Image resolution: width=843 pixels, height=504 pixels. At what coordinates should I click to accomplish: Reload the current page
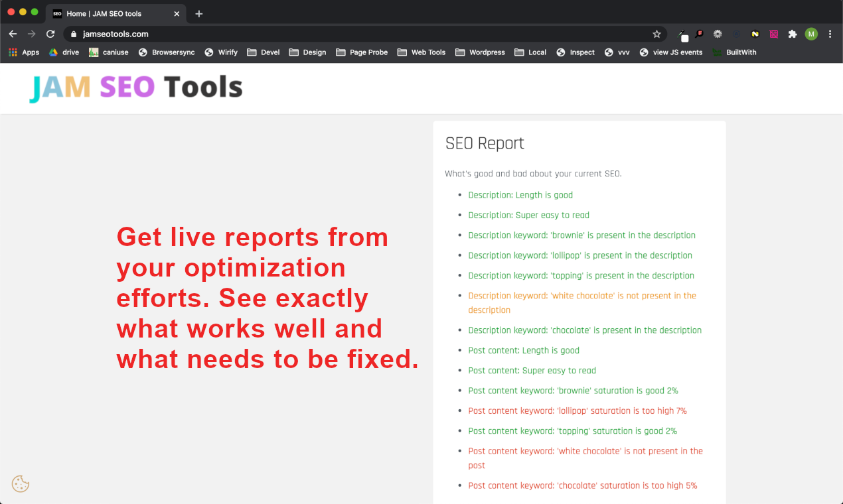[50, 33]
